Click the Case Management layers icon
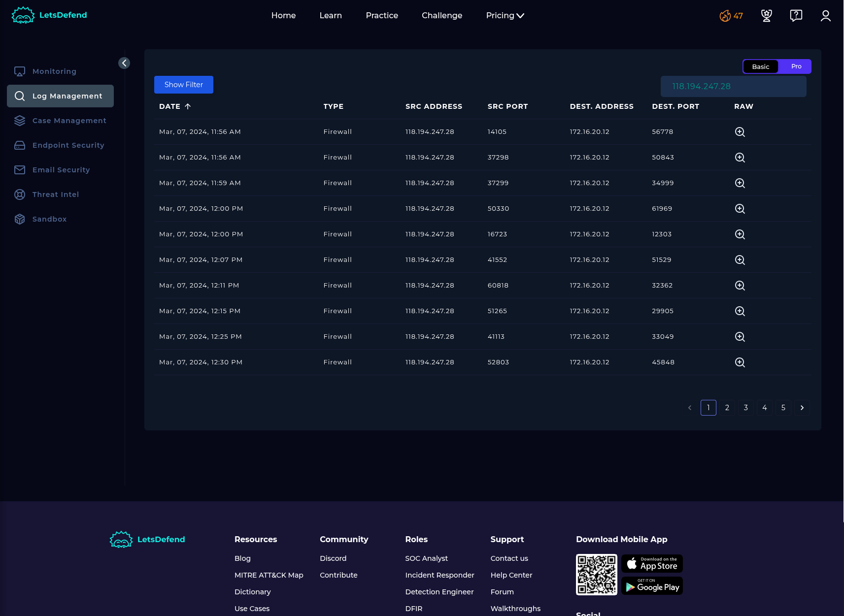The width and height of the screenshot is (844, 616). click(20, 121)
